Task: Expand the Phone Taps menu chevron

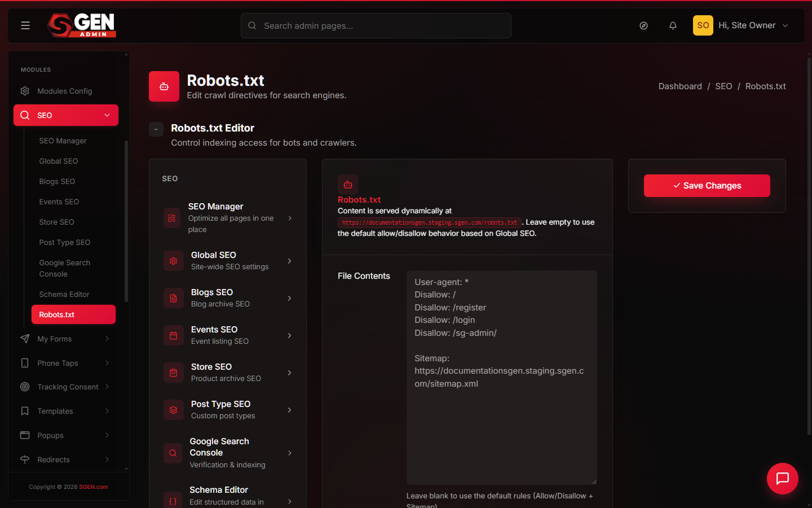Action: (107, 363)
